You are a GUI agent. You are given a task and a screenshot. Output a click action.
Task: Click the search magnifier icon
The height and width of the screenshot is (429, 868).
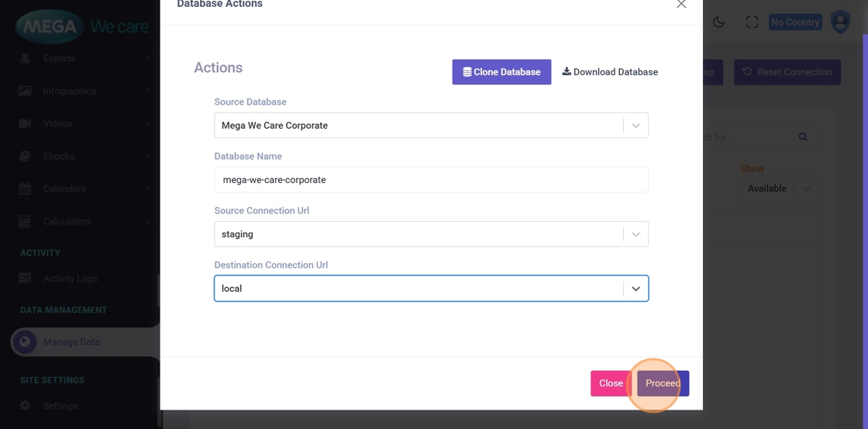803,137
